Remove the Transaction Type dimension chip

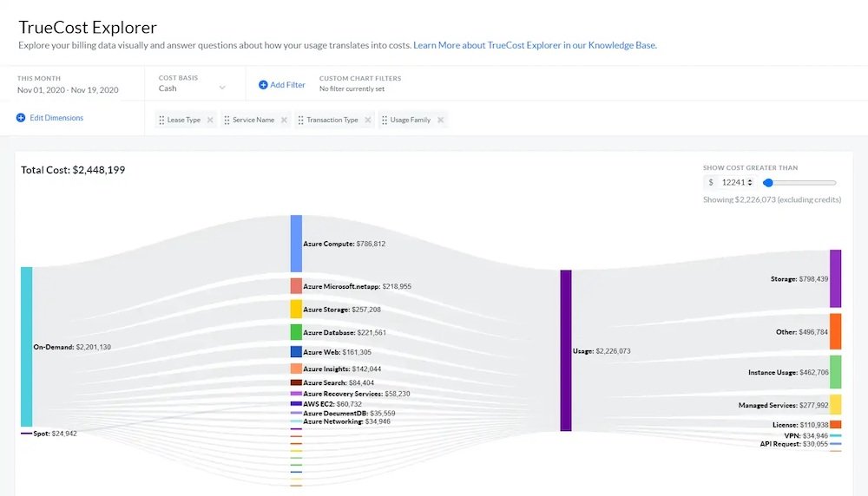pyautogui.click(x=367, y=120)
